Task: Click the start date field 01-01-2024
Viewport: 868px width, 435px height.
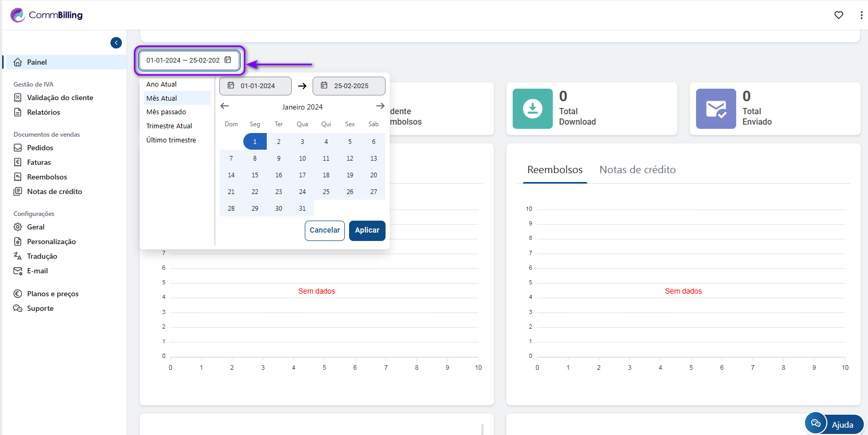Action: pyautogui.click(x=255, y=86)
